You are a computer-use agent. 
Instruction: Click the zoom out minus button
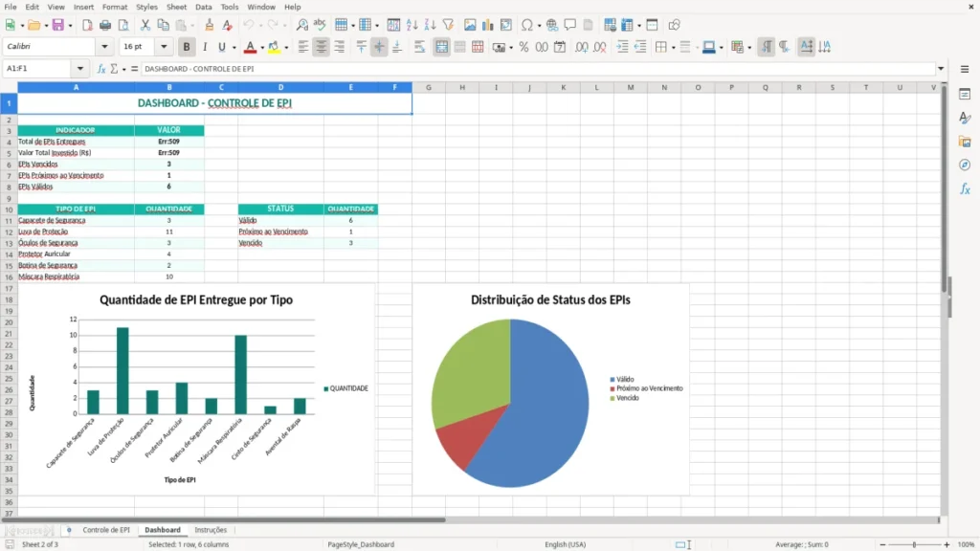click(x=882, y=544)
